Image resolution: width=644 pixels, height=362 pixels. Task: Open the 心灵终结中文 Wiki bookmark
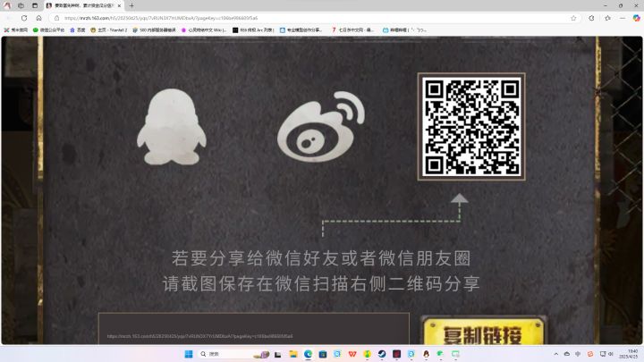click(x=204, y=30)
